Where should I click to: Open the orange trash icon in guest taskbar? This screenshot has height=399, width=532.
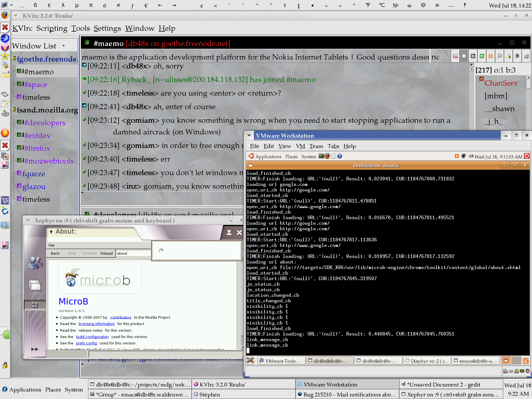(525, 361)
